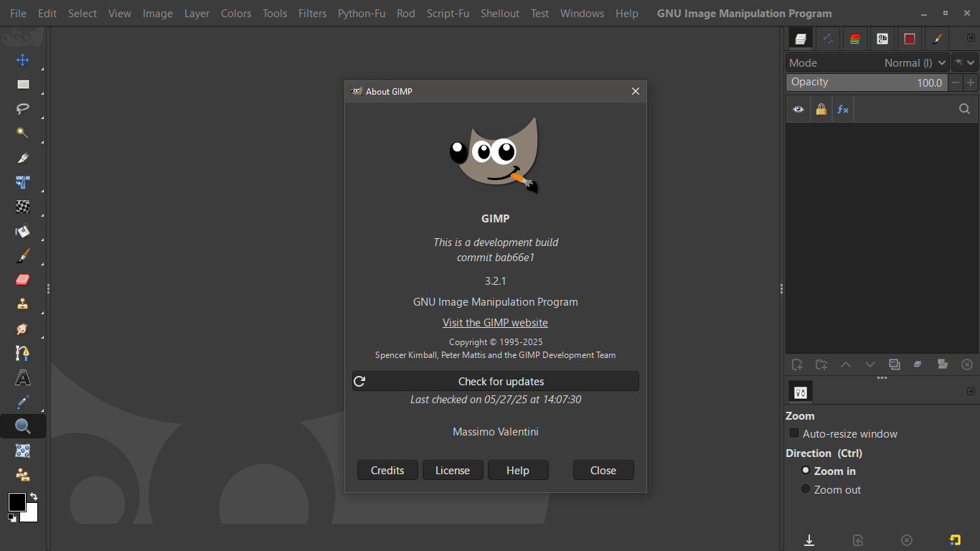Pick the Fuzzy Select magic wand
Viewport: 980px width, 551px height.
click(x=23, y=133)
